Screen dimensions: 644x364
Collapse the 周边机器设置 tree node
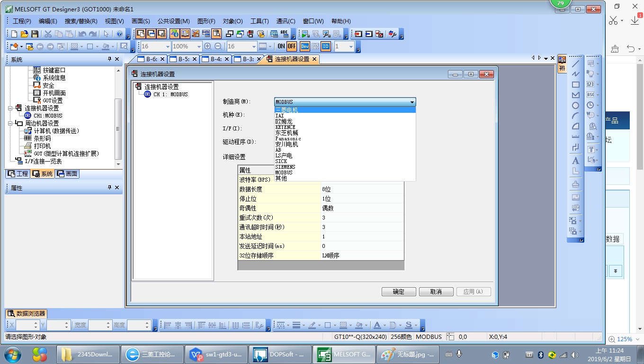coord(10,123)
